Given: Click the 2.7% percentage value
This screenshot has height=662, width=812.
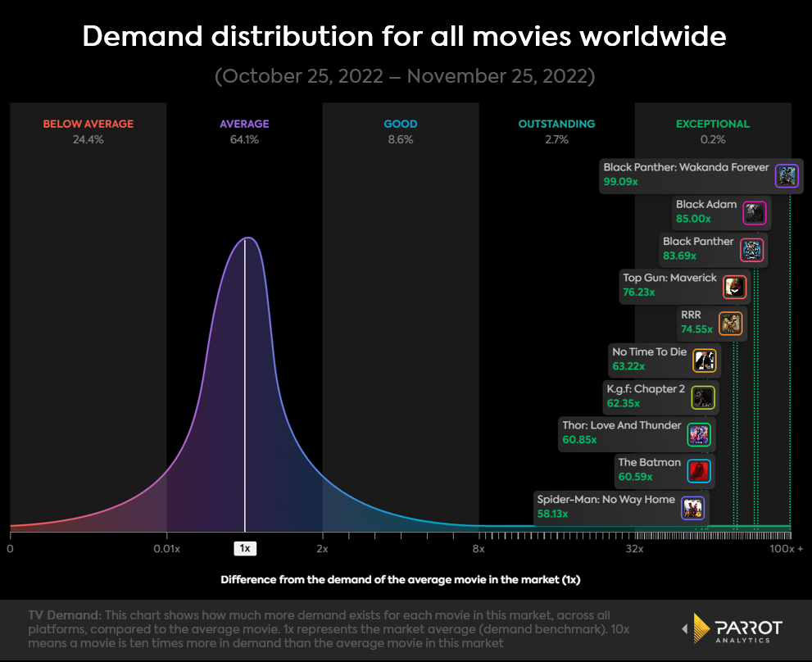Looking at the screenshot, I should [556, 139].
